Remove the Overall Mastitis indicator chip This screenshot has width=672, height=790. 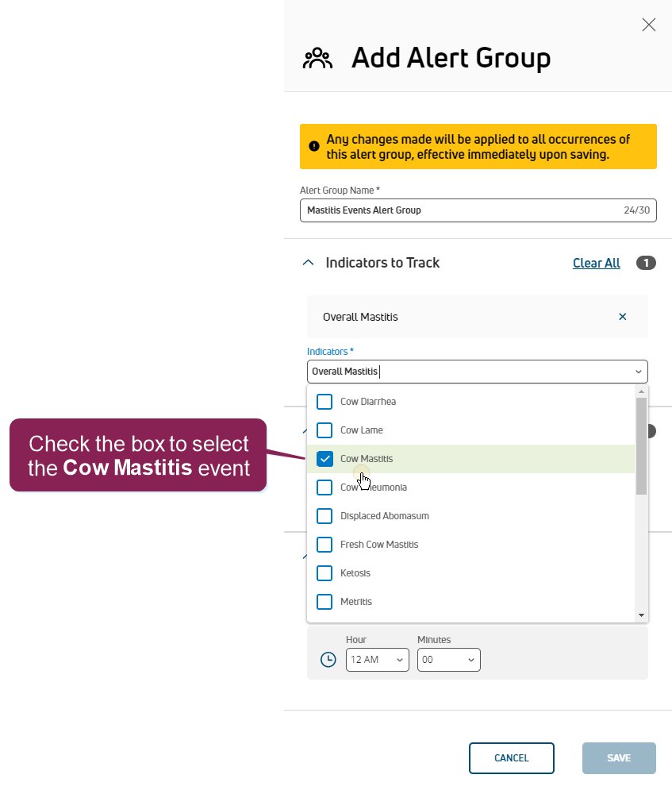coord(623,317)
